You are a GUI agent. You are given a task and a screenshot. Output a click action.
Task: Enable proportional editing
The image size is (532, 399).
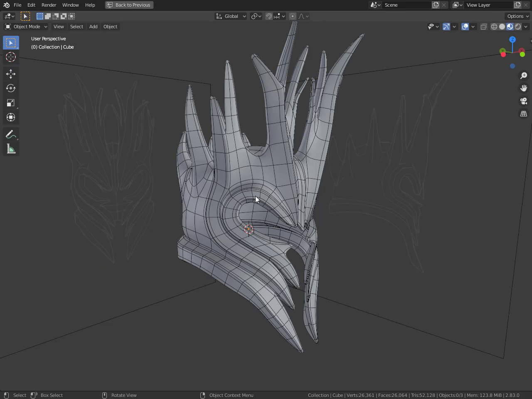[293, 16]
